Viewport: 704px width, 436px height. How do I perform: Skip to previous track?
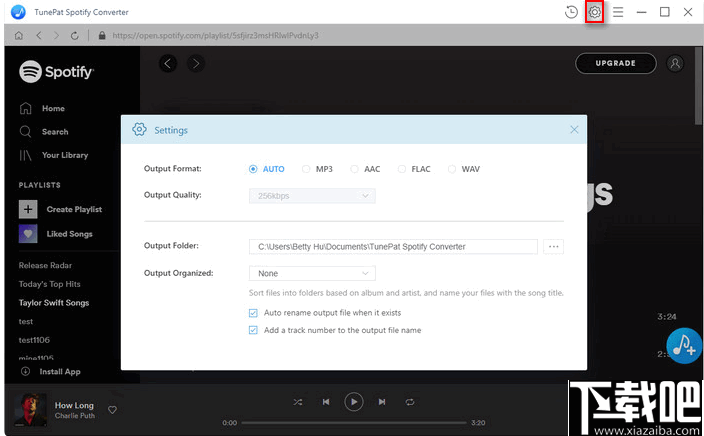326,402
